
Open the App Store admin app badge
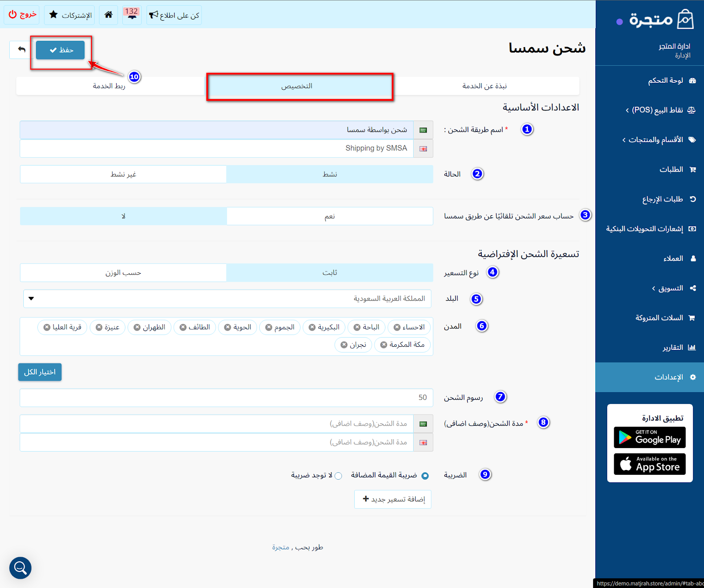(x=650, y=464)
